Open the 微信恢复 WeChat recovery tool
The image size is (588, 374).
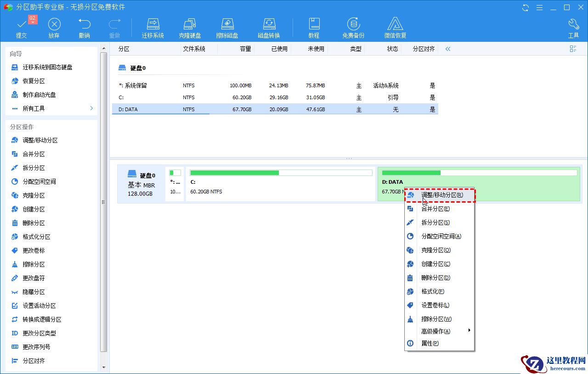[395, 27]
